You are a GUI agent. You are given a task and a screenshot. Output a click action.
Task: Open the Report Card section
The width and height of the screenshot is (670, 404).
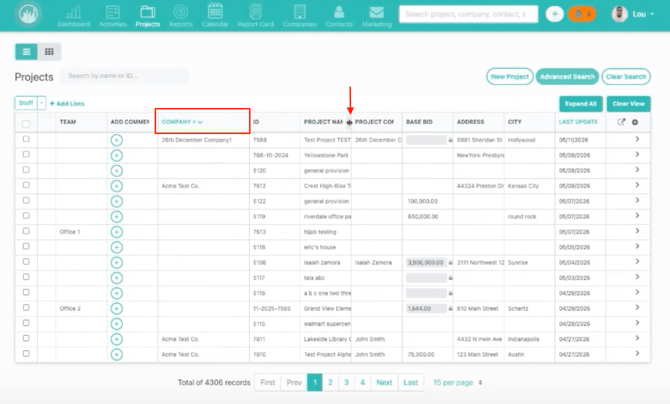pyautogui.click(x=256, y=16)
